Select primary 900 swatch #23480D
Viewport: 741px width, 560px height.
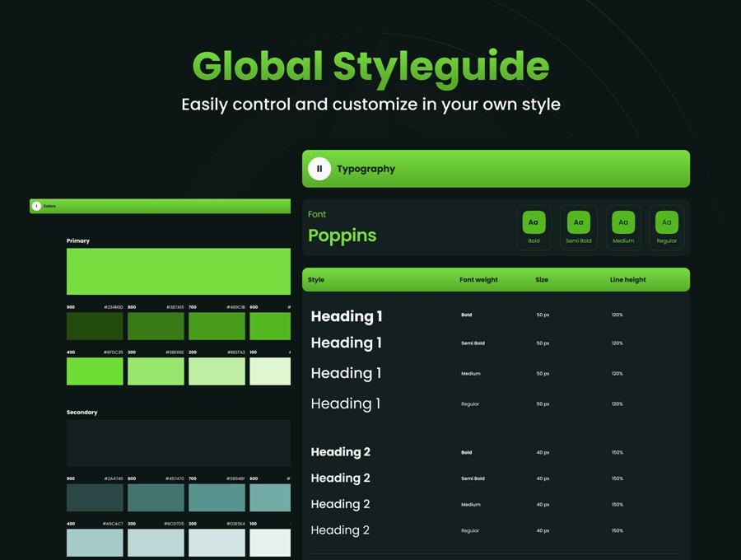pyautogui.click(x=95, y=326)
